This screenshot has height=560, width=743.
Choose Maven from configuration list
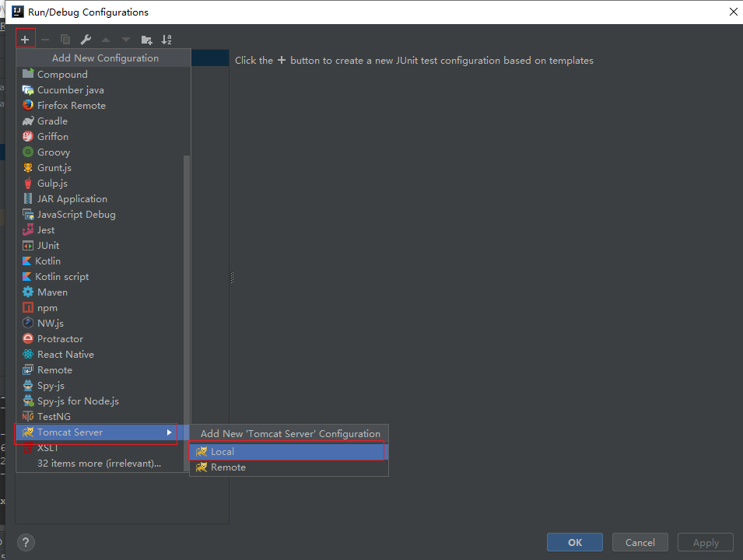tap(52, 292)
